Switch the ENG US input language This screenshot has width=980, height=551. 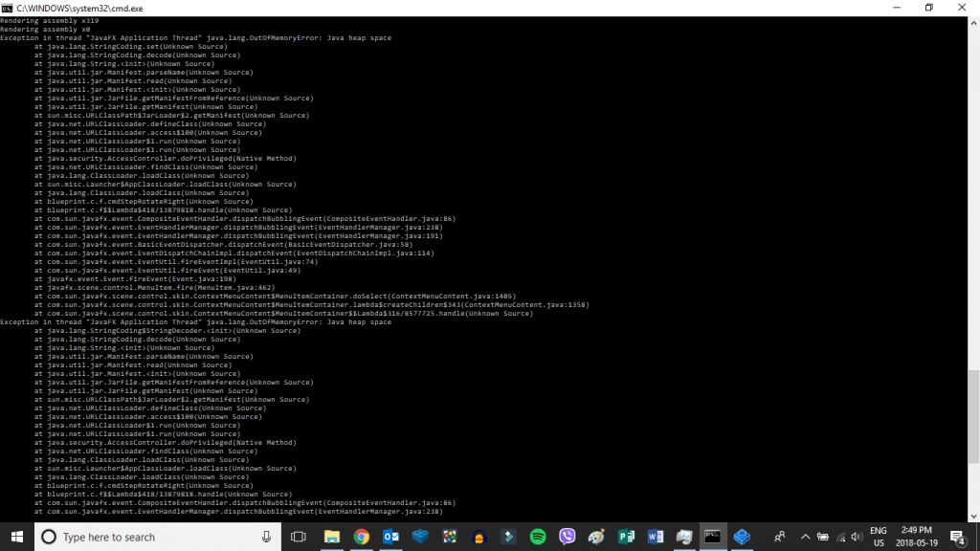(x=878, y=537)
